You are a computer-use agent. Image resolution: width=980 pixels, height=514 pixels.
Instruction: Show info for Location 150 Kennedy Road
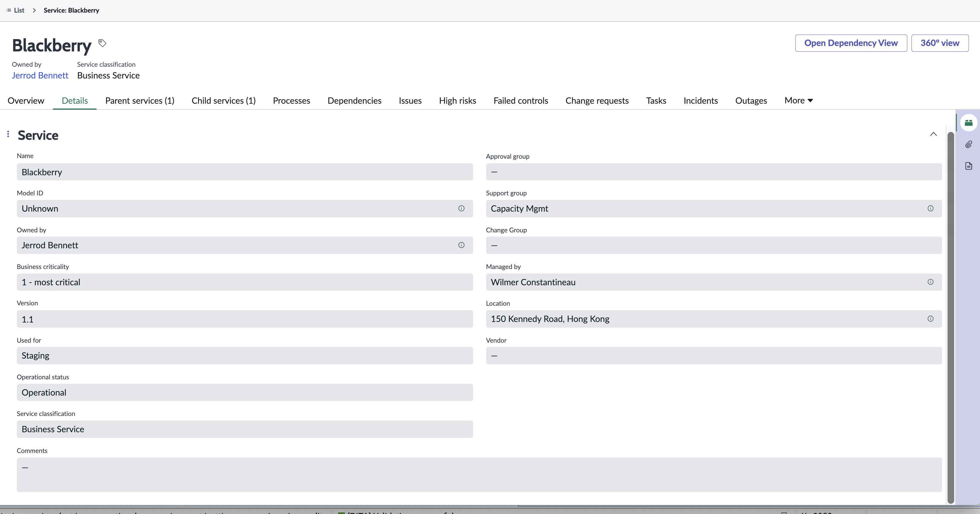(930, 319)
